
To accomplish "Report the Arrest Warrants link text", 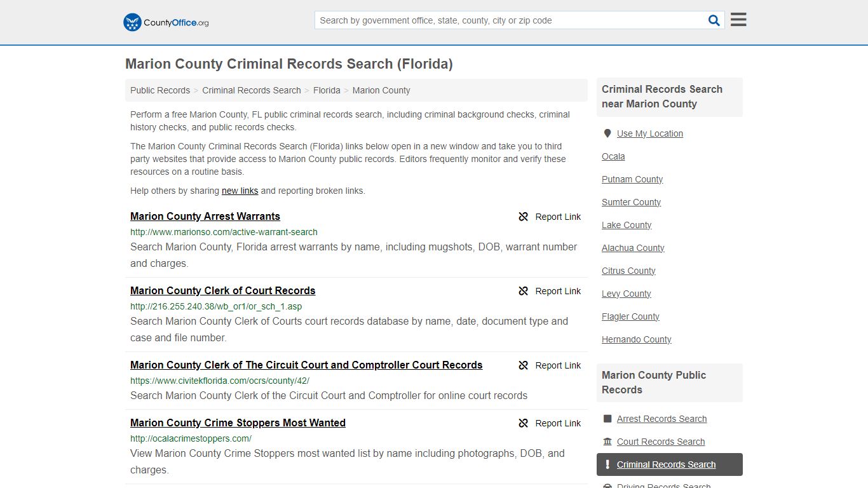I will click(558, 217).
